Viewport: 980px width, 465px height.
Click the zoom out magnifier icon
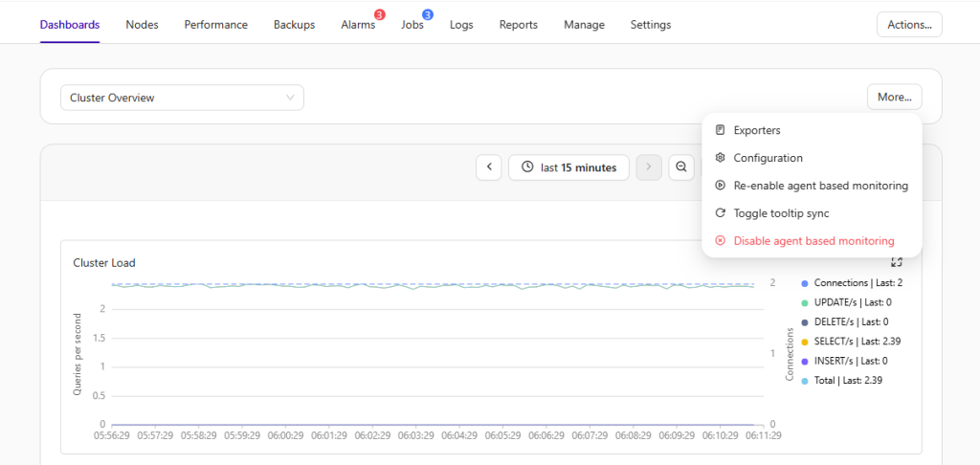click(x=681, y=167)
